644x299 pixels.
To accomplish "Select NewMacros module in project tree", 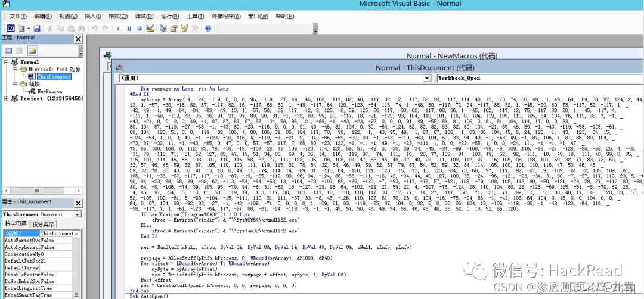I will coord(49,91).
